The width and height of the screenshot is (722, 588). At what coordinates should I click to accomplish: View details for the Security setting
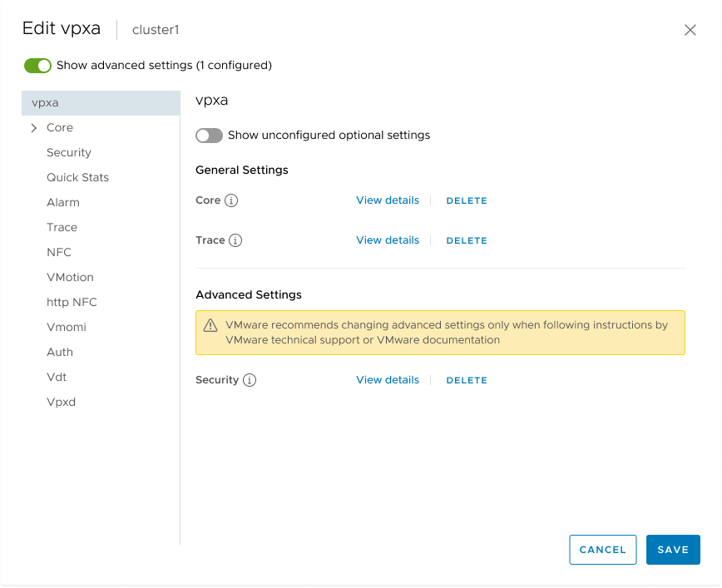[388, 380]
